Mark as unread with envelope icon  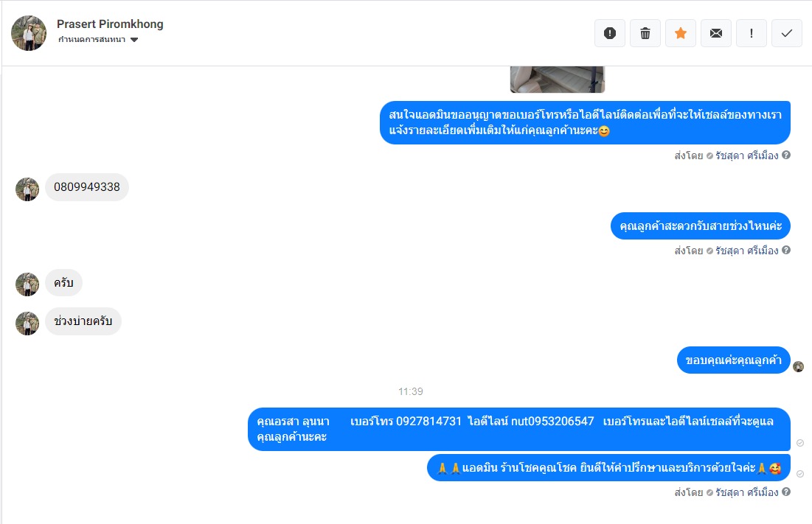pyautogui.click(x=715, y=33)
